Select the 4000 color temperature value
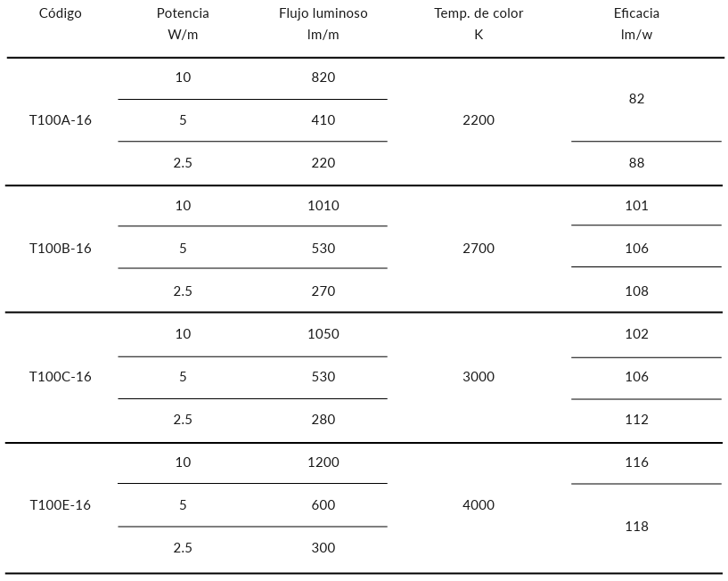Screen dimensions: 728x581 point(479,505)
